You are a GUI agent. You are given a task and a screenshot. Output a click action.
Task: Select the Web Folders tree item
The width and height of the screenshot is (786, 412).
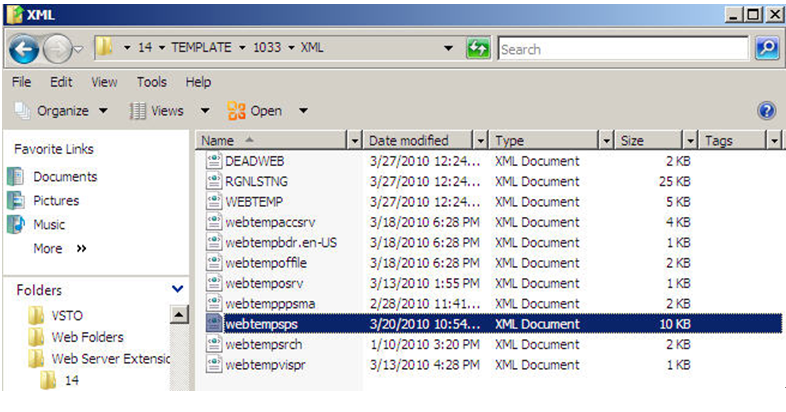coord(86,337)
